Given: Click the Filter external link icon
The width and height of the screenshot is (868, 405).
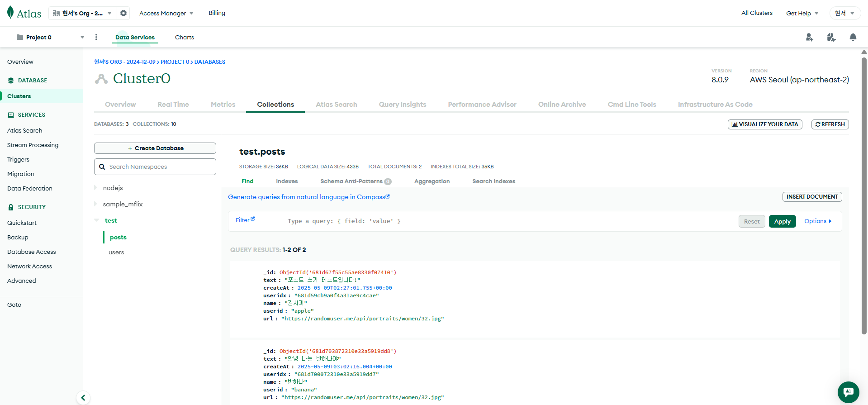Looking at the screenshot, I should [x=253, y=219].
